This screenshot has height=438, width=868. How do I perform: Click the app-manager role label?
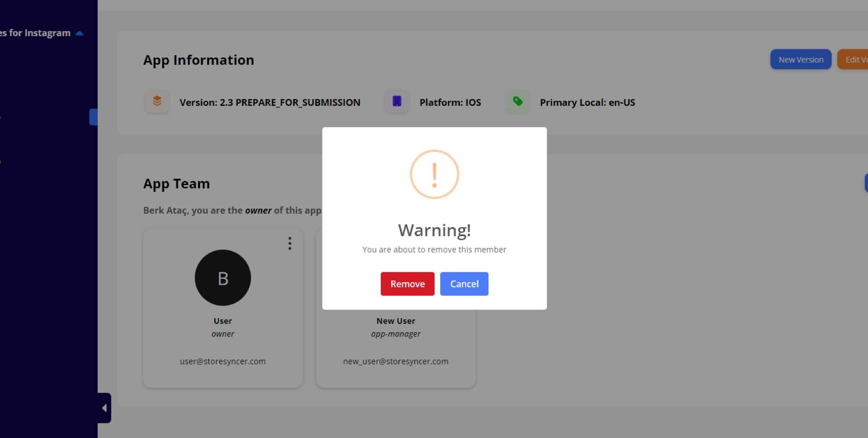395,334
